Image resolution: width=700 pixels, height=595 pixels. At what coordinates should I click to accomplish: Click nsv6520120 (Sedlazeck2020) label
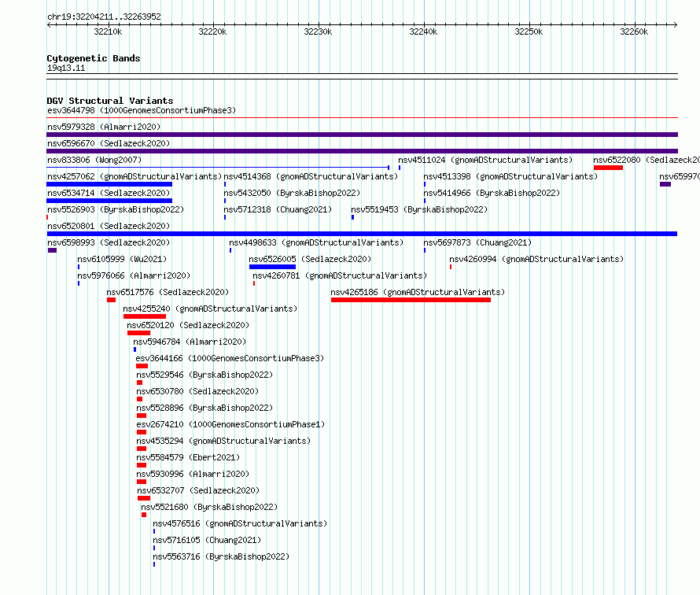pyautogui.click(x=188, y=325)
